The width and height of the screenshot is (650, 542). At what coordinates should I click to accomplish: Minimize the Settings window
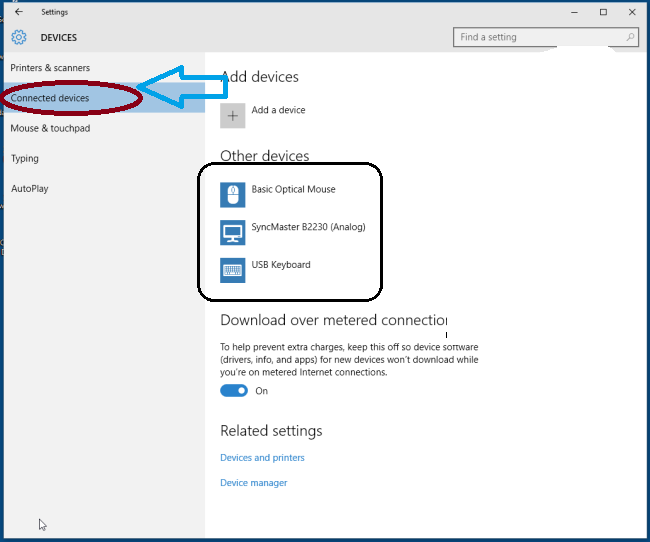coord(574,12)
